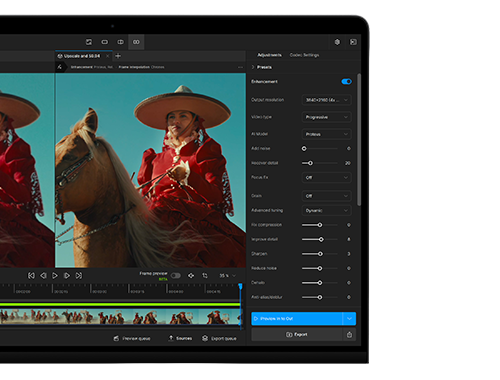Open the Output resolution dropdown
Viewport: 500px width, 380px height.
(327, 100)
